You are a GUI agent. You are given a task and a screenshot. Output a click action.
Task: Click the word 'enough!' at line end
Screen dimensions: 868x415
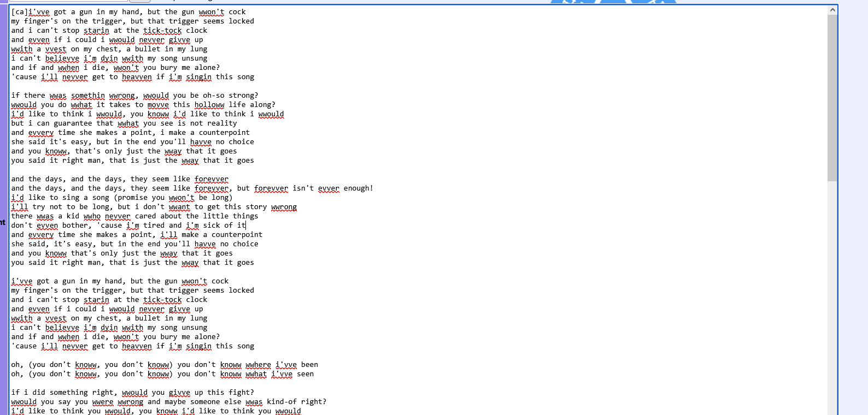tap(358, 188)
